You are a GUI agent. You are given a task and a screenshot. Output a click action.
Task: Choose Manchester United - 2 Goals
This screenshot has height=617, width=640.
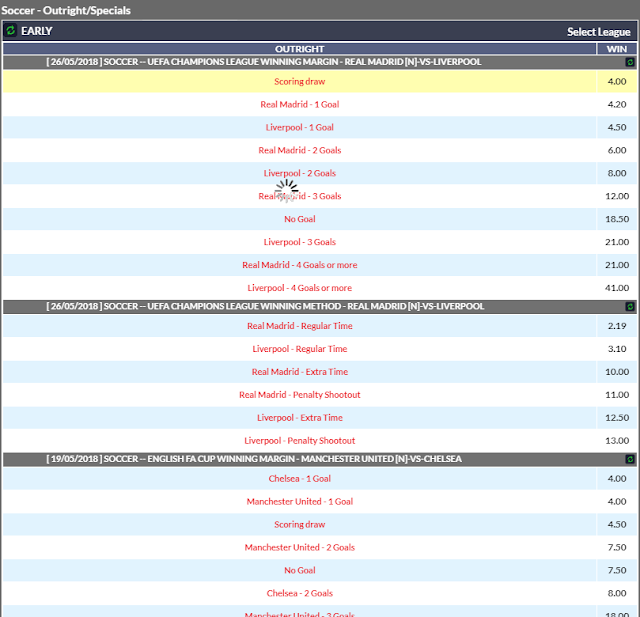pyautogui.click(x=300, y=547)
